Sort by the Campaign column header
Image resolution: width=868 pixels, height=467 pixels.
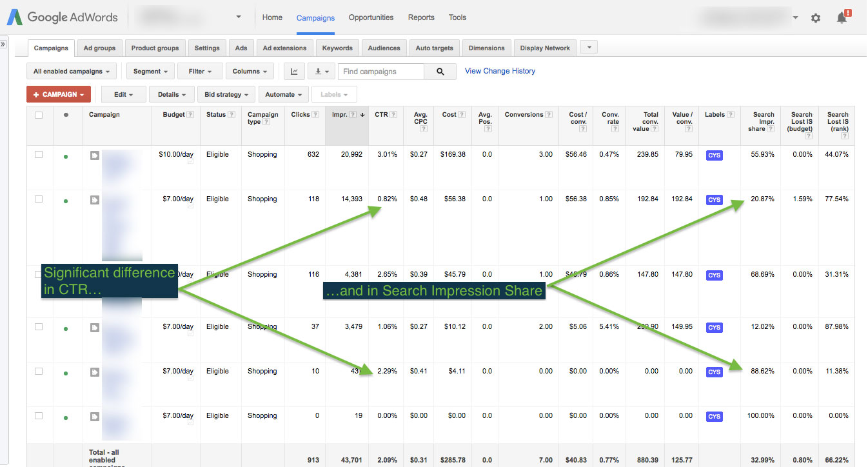coord(104,115)
